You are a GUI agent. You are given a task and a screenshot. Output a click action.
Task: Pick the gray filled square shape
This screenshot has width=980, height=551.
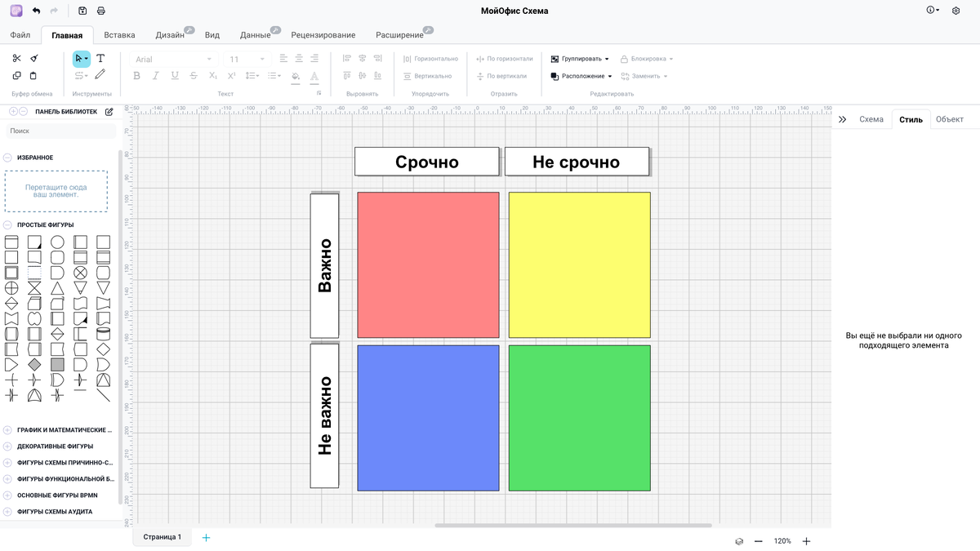pos(57,364)
